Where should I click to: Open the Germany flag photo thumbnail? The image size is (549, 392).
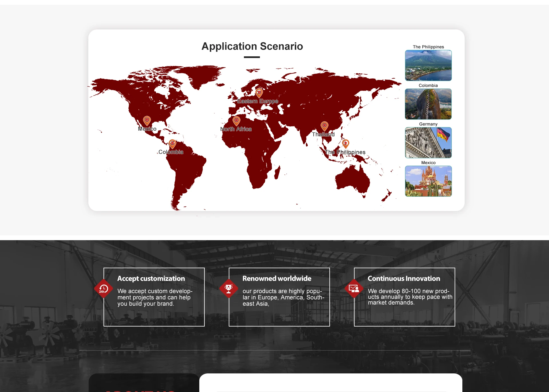click(428, 143)
